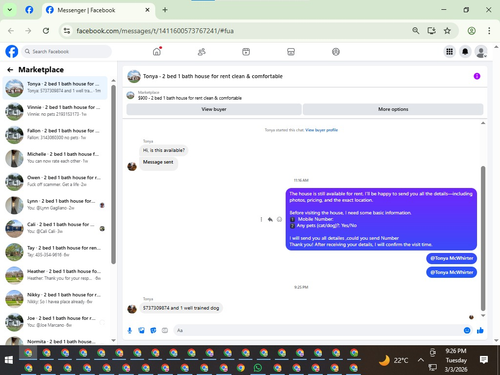The width and height of the screenshot is (500, 375).
Task: Open the Chrome profile icon
Action: [x=471, y=31]
